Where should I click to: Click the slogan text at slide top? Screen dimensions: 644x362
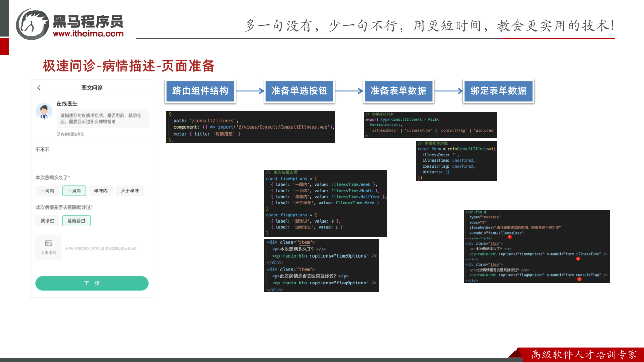(430, 25)
